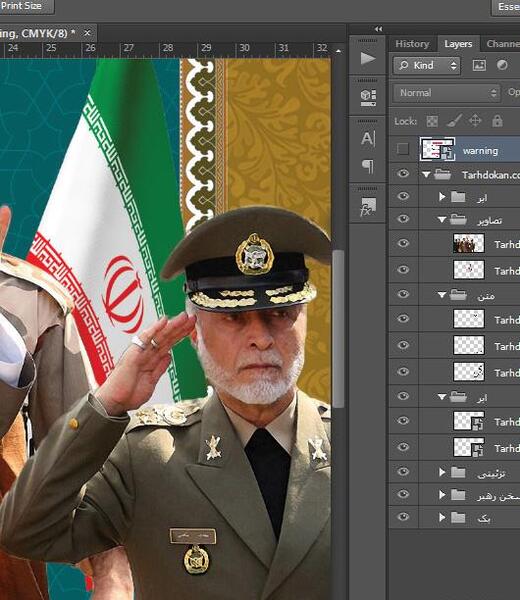
Task: Expand the تزئینی group
Action: pyautogui.click(x=442, y=472)
